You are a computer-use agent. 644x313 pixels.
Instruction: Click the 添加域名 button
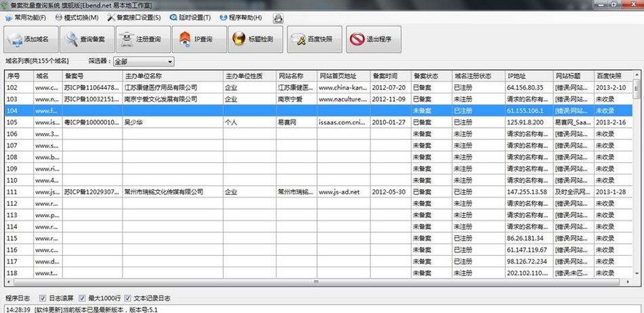click(31, 39)
